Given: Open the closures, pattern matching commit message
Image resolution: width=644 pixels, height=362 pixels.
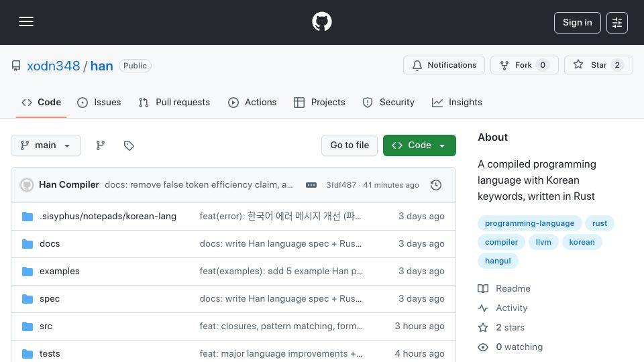Looking at the screenshot, I should 281,326.
